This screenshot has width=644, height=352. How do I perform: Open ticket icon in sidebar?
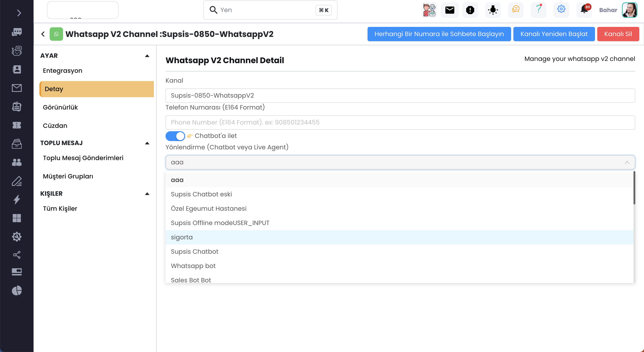click(17, 125)
